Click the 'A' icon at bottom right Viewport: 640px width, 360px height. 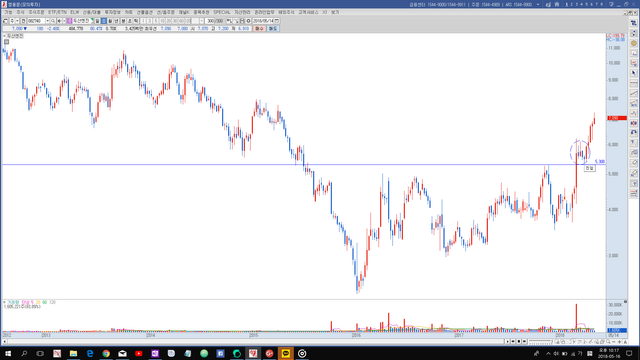tap(625, 342)
